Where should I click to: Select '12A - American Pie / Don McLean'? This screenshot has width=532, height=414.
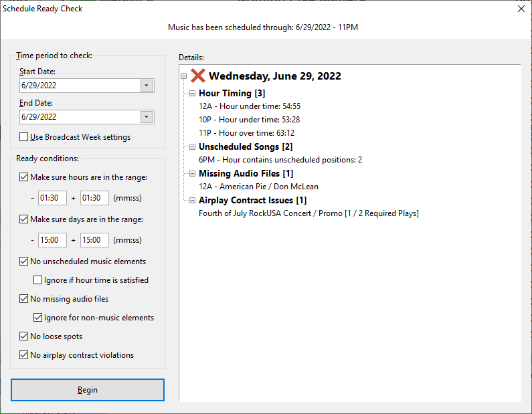258,187
